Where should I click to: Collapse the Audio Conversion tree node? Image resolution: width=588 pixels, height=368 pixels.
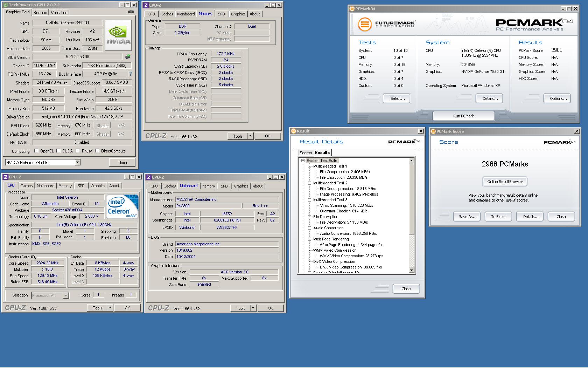tap(310, 228)
